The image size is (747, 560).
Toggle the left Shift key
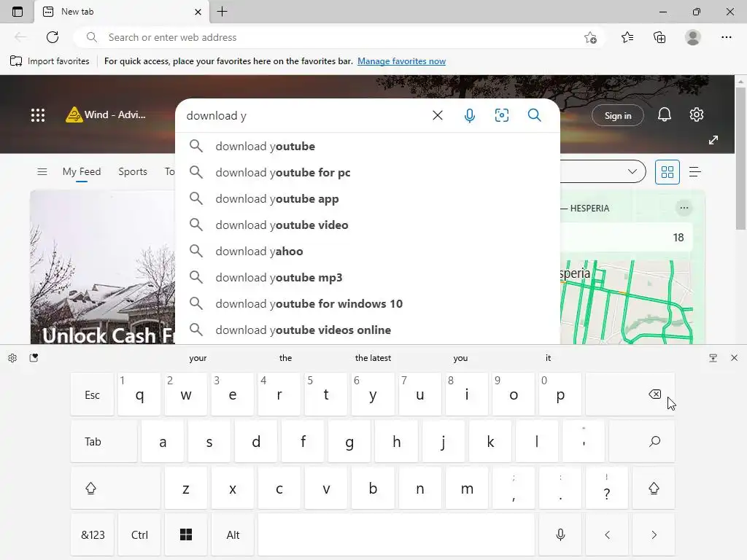click(x=115, y=488)
